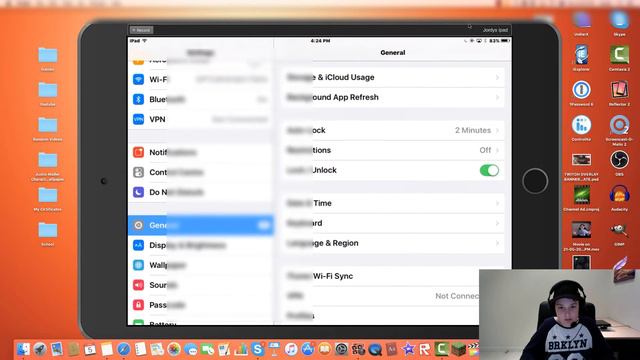
Task: Open Photos from the Dock
Action: [173, 349]
